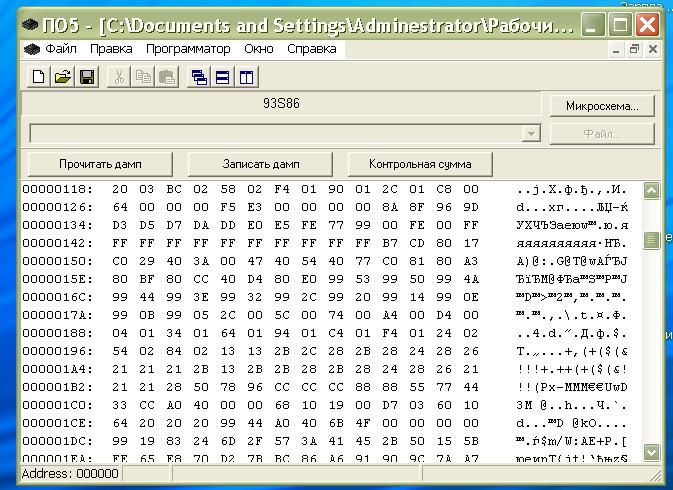This screenshot has height=490, width=673.
Task: Click inside the file path combo box field
Action: coord(276,134)
